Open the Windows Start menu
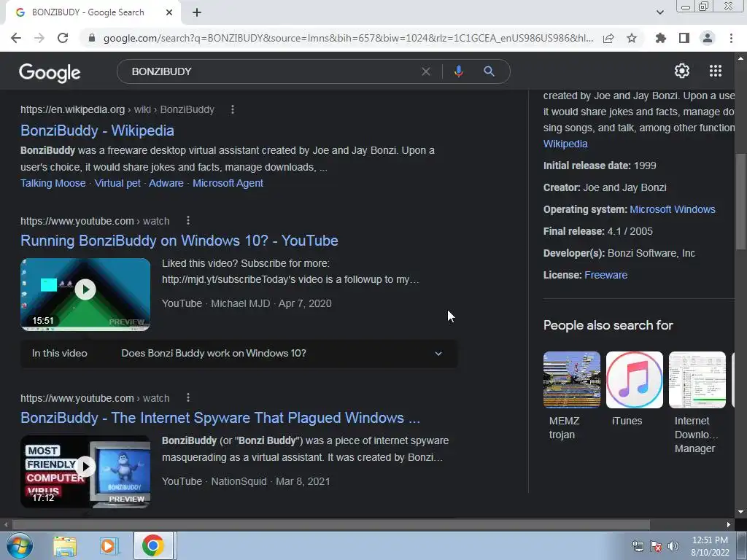Image resolution: width=747 pixels, height=560 pixels. (20, 545)
